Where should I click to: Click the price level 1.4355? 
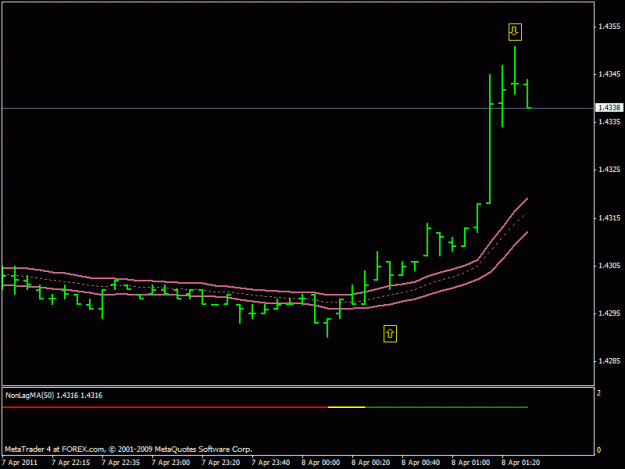(x=609, y=26)
